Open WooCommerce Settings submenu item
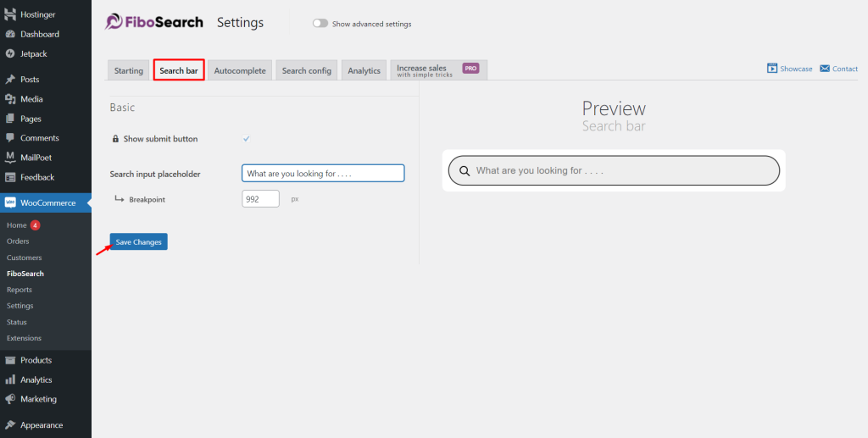Viewport: 868px width, 438px height. pos(20,306)
